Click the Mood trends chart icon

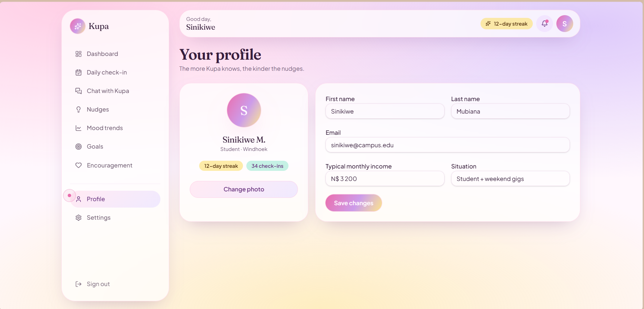79,128
